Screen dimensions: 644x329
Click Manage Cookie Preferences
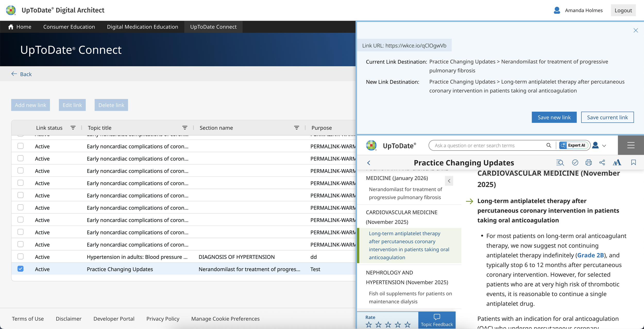coord(225,319)
